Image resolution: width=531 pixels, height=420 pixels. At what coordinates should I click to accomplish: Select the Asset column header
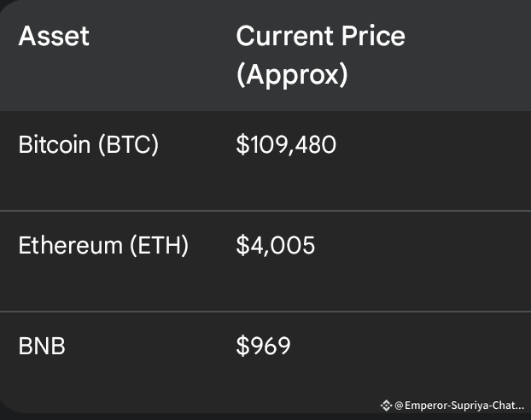(54, 36)
